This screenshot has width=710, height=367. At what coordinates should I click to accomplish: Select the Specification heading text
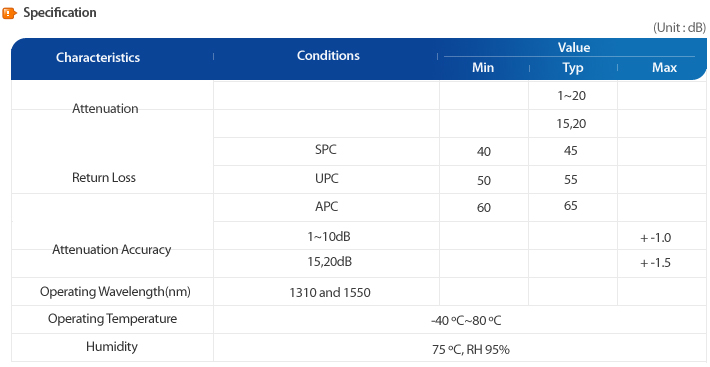[60, 13]
